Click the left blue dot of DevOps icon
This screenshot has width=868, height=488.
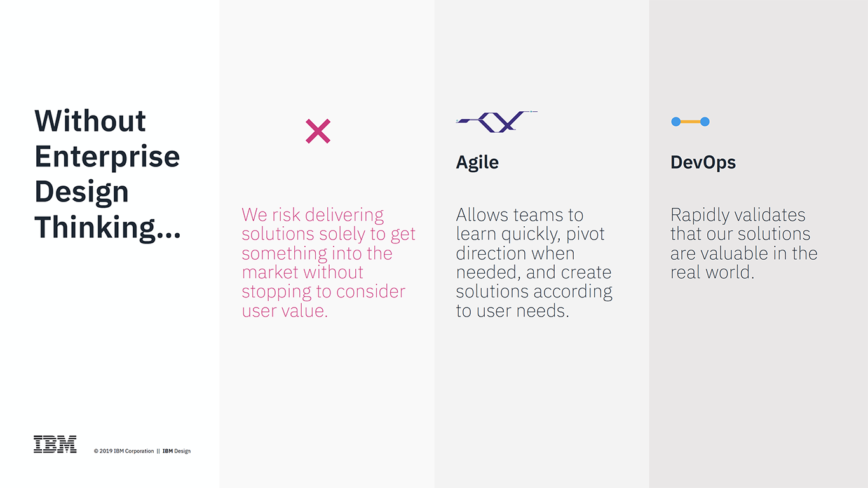676,121
